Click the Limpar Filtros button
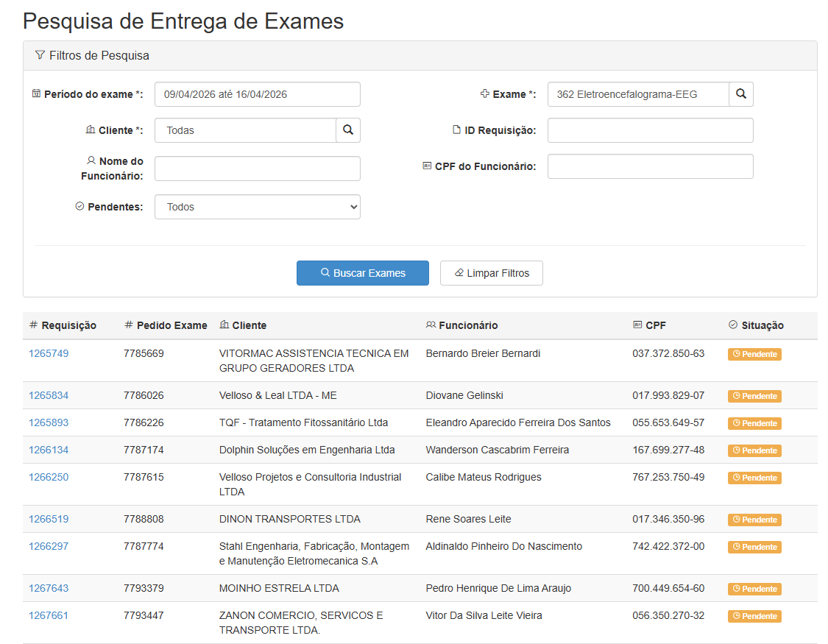Screen dimensions: 828x644 492,273
